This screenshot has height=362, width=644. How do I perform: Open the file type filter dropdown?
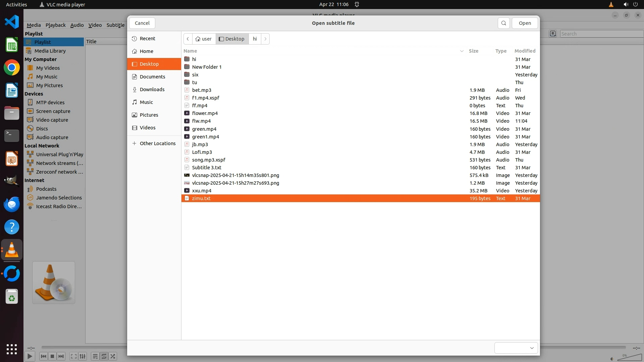pos(516,348)
